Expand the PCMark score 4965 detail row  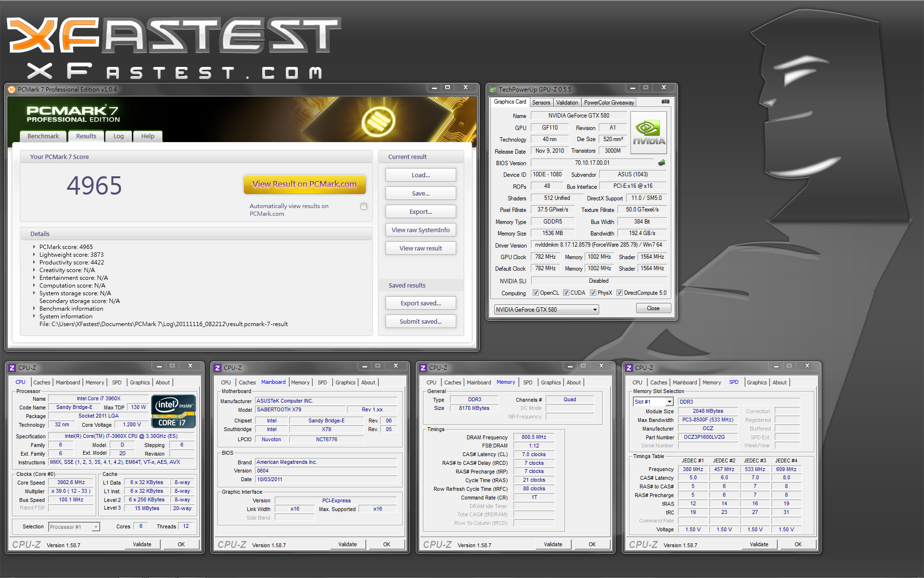[34, 247]
